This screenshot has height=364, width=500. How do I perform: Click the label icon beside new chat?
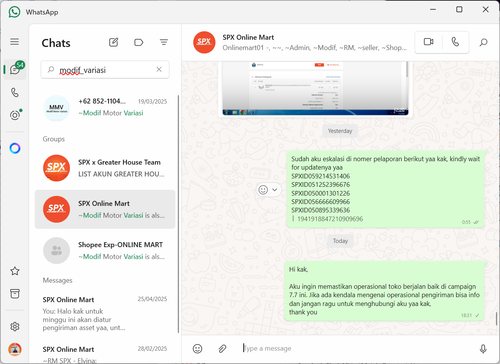click(x=138, y=42)
